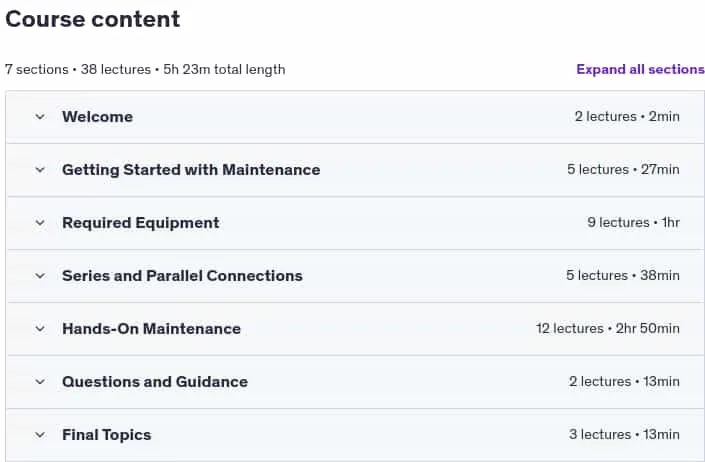
Task: Click chevron next to Required Equipment
Action: pyautogui.click(x=40, y=223)
